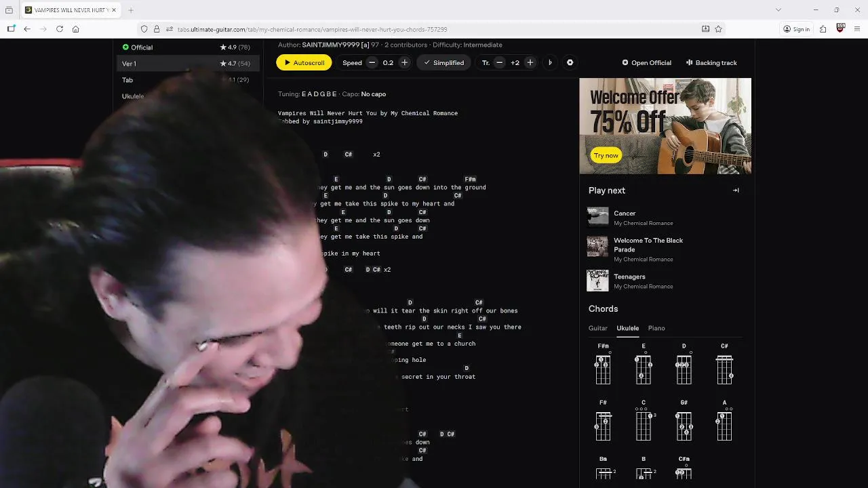
Task: Open the 2 contributors link
Action: pos(406,45)
